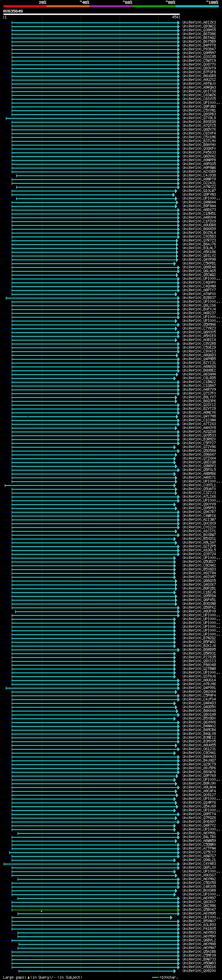Select hit UniRef100_B4FPT8

(x=199, y=45)
